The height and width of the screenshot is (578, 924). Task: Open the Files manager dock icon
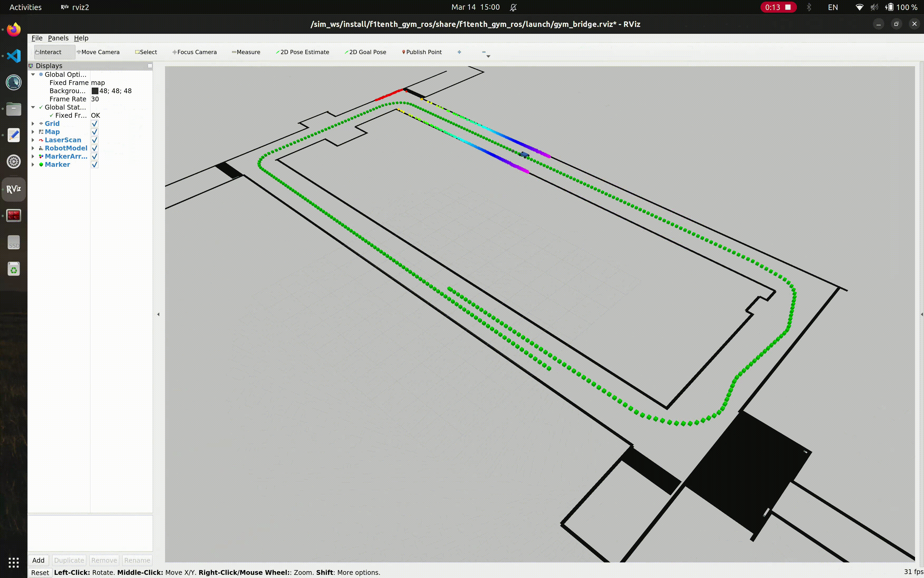pos(14,109)
